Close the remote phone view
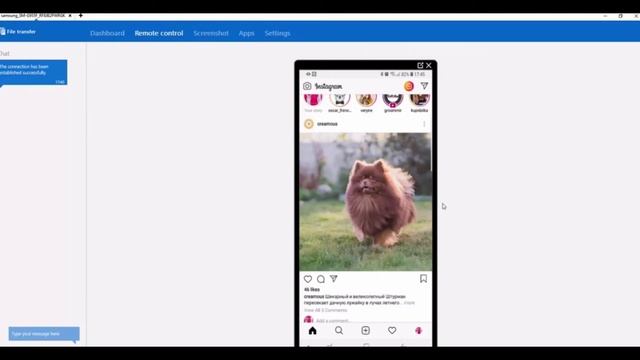Screen dimensions: 640x360 click(x=429, y=65)
